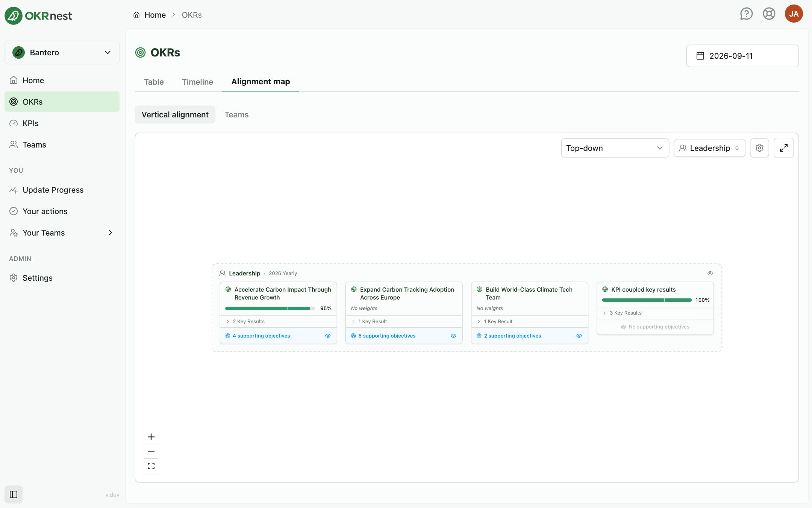Open the Top-down direction dropdown
This screenshot has width=812, height=508.
[615, 148]
